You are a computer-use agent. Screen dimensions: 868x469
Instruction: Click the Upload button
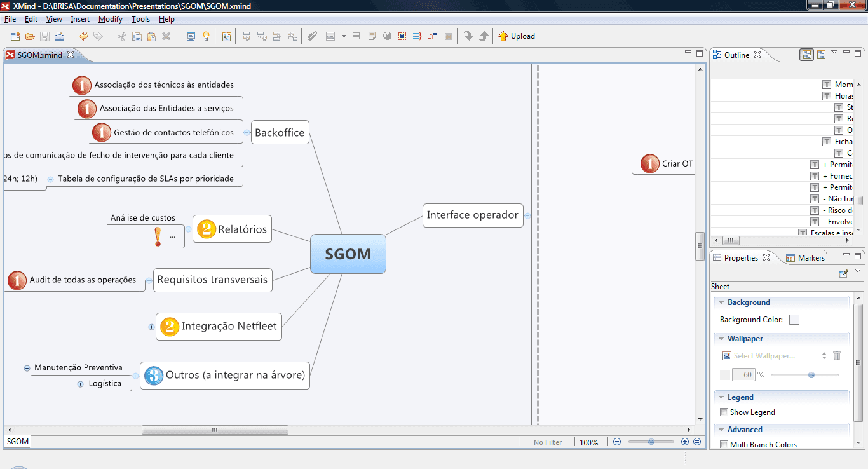516,36
